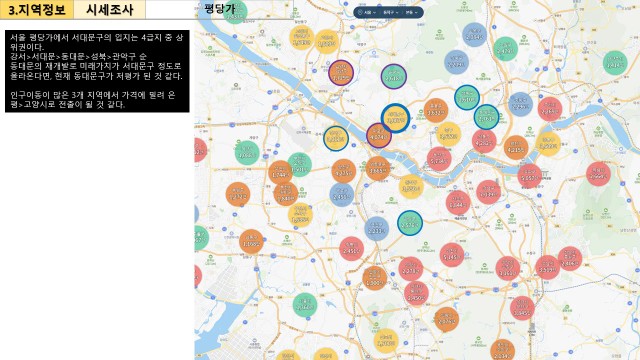Open the district (구) dropdown in map selector
The height and width of the screenshot is (360, 640).
(390, 13)
